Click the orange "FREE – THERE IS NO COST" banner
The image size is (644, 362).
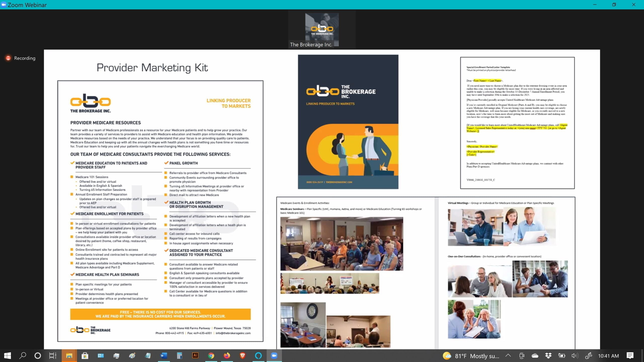tap(160, 314)
